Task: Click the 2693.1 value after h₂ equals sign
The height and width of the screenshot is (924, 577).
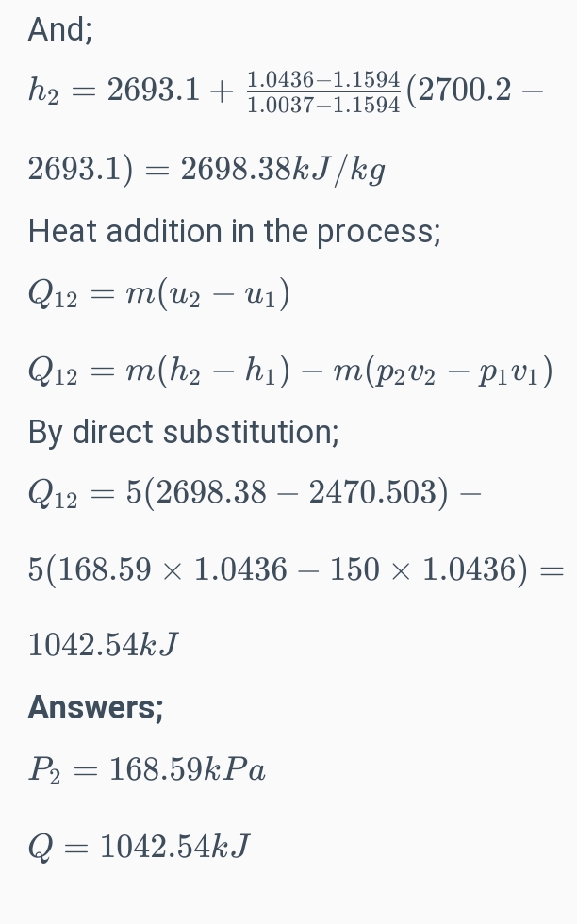Action: click(153, 91)
